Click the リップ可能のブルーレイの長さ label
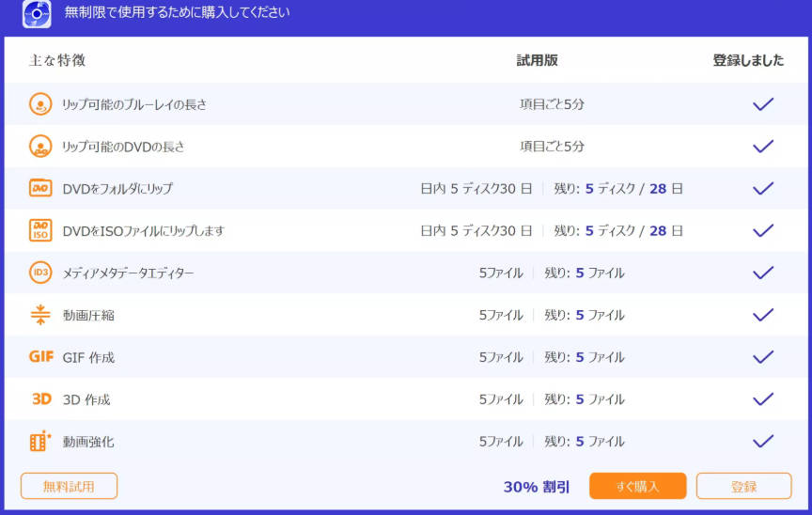 pos(134,104)
